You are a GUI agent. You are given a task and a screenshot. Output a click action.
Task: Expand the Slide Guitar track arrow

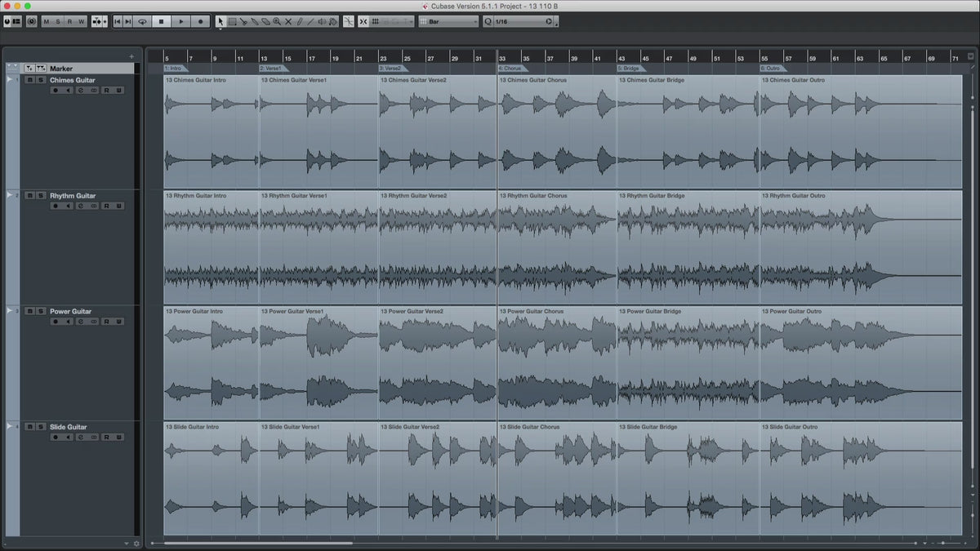[x=10, y=426]
